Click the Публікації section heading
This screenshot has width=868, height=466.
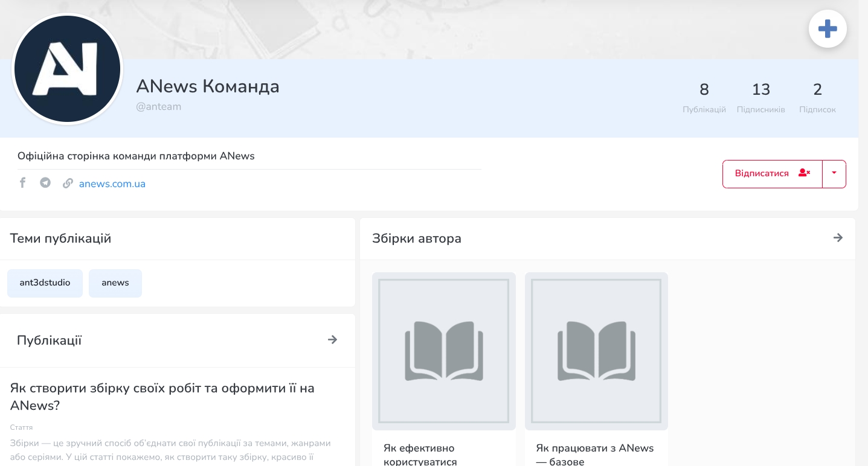[x=50, y=340]
